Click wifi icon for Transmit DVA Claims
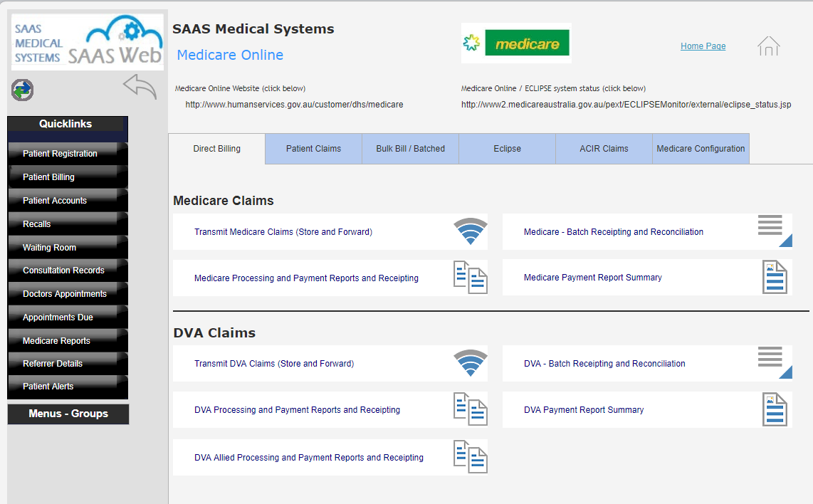This screenshot has height=504, width=813. pos(471,363)
